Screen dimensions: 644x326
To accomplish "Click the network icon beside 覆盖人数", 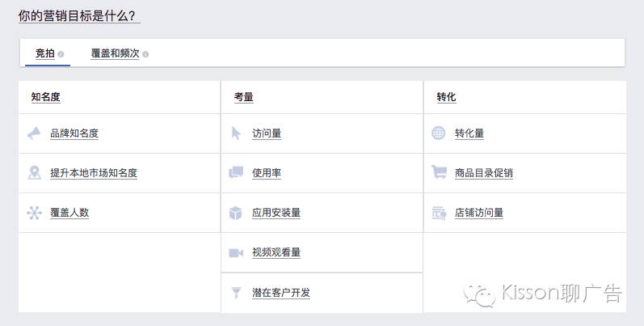I will click(34, 213).
